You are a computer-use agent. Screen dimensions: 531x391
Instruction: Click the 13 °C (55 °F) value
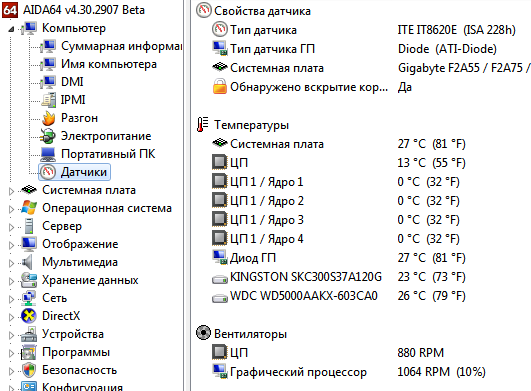tap(432, 162)
